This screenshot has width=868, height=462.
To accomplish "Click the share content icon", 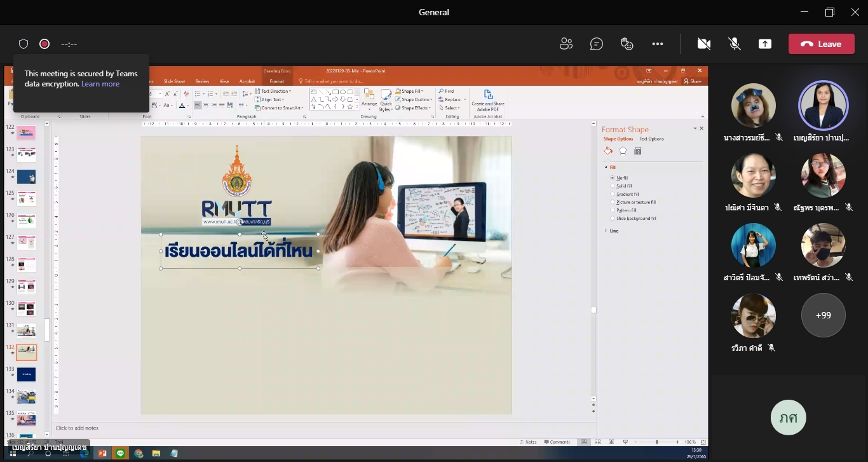I will [x=765, y=44].
